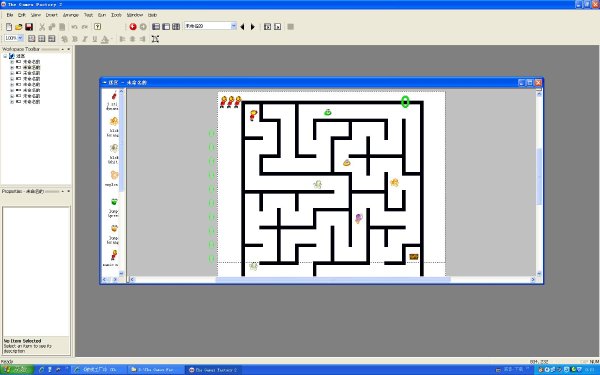Viewport: 600px width, 375px height.
Task: Open the Storyboard Editor icon
Action: pyautogui.click(x=156, y=27)
